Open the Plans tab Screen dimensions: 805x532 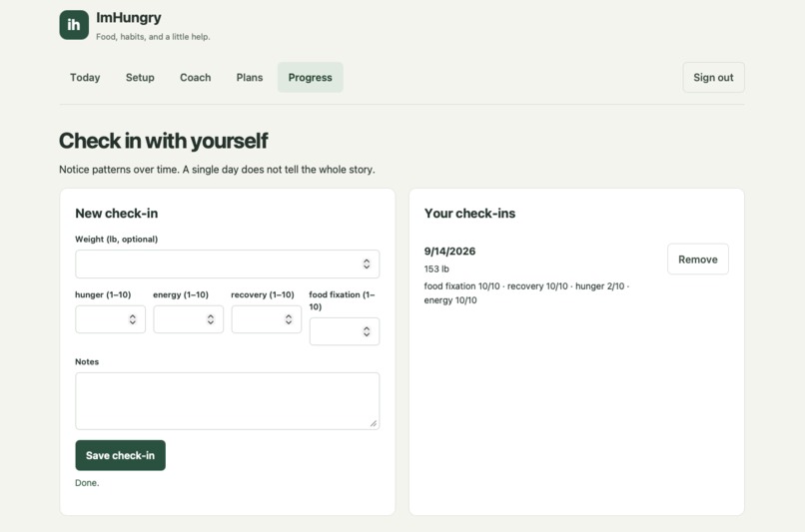(x=250, y=78)
